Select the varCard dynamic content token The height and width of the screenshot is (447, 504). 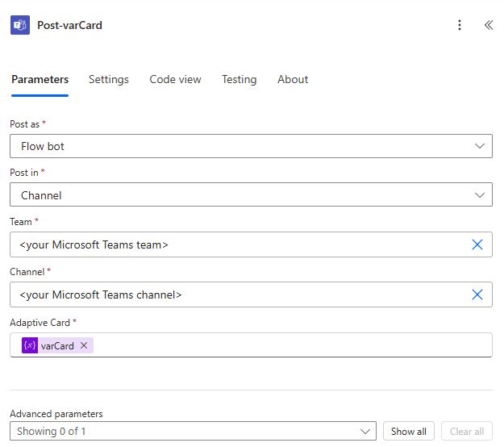[x=57, y=345]
